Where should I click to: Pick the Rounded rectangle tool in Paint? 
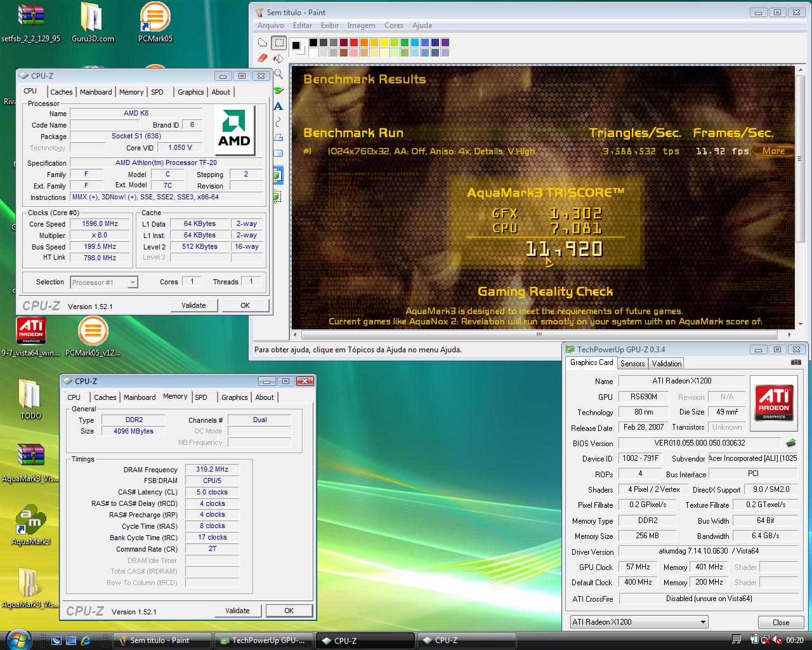(x=278, y=153)
